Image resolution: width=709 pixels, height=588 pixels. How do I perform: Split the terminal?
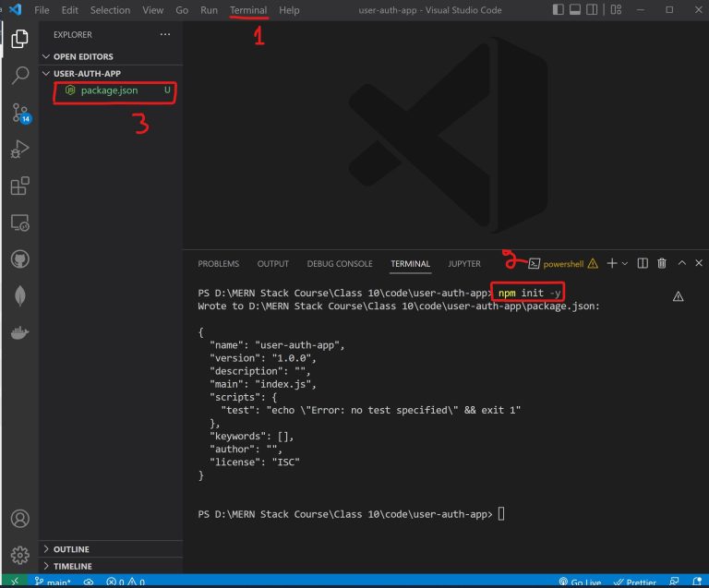point(643,263)
